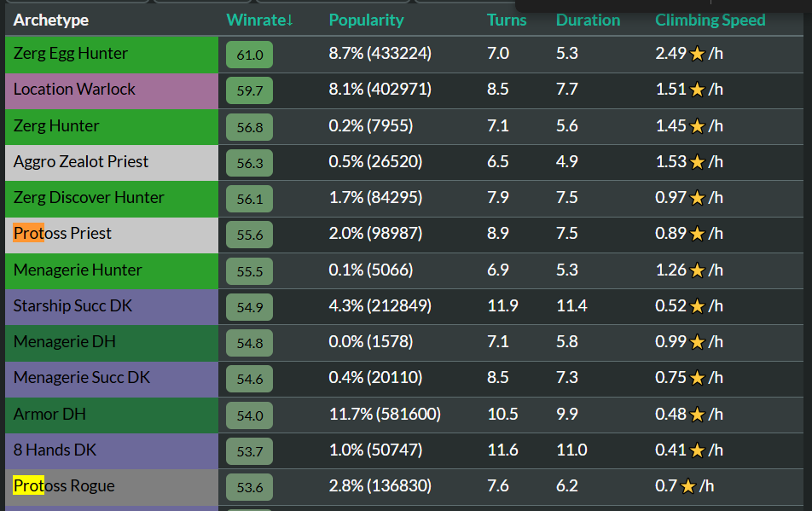
Task: Select popularity value 0.4% (20110)
Action: 375,377
